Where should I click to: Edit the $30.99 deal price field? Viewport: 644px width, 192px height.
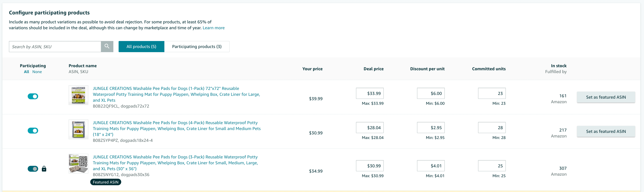[x=370, y=166]
